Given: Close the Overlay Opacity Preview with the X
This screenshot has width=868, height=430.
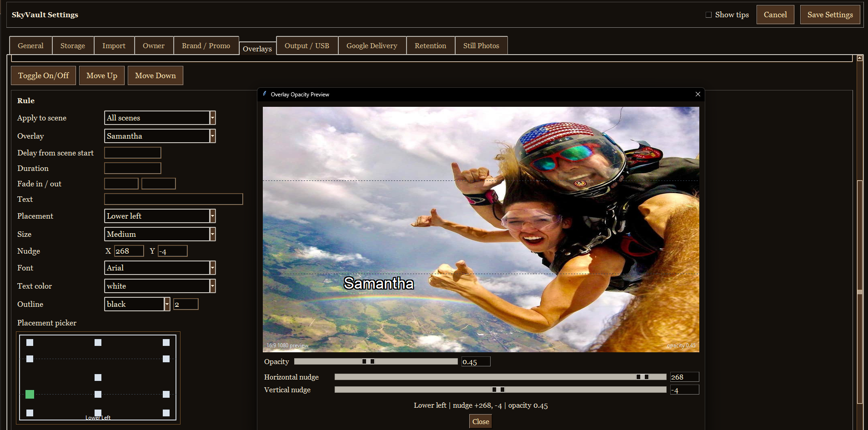Looking at the screenshot, I should [697, 94].
